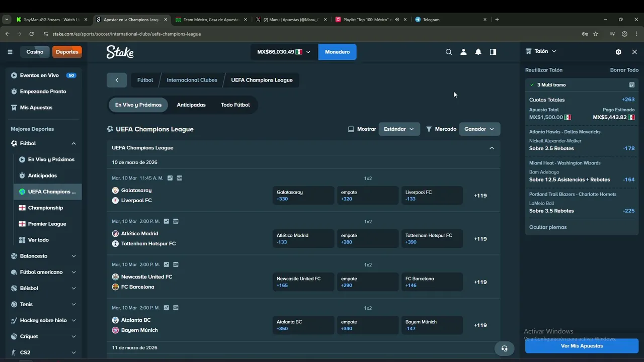Open a new browser tab
The image size is (644, 362).
497,20
